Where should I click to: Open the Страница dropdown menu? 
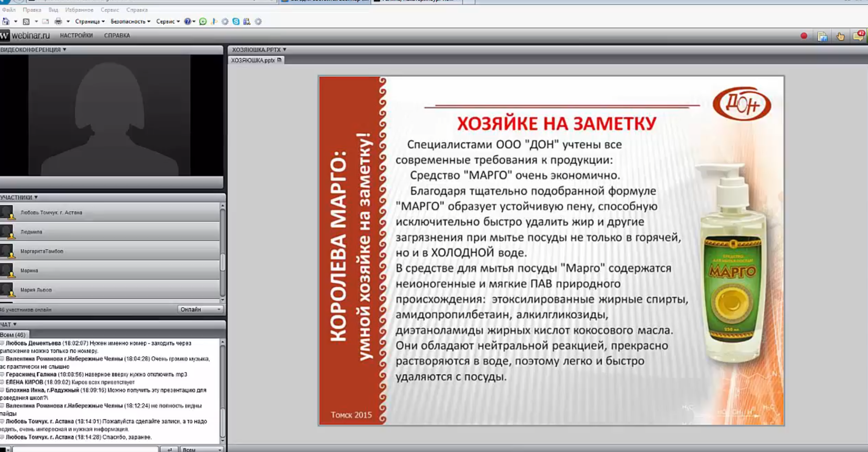pyautogui.click(x=90, y=22)
